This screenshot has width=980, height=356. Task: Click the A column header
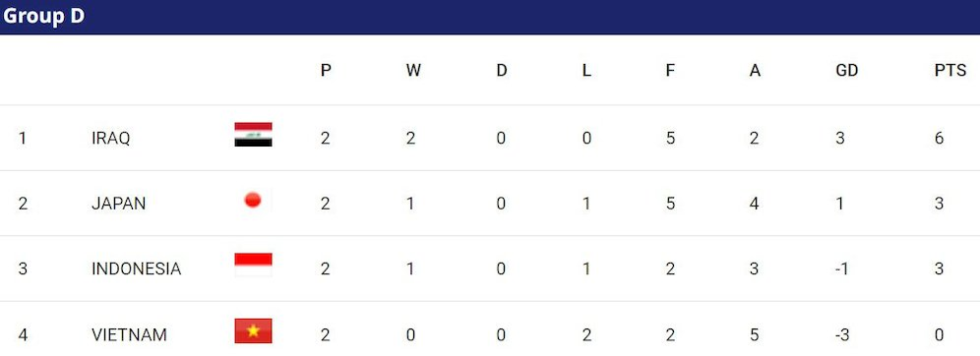tap(755, 71)
